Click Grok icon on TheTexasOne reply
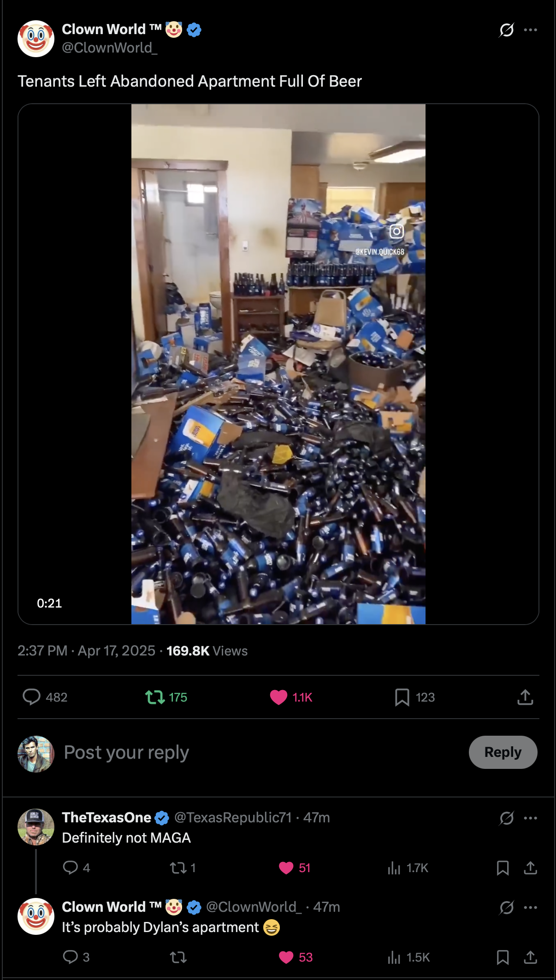This screenshot has height=980, width=556. coord(506,818)
